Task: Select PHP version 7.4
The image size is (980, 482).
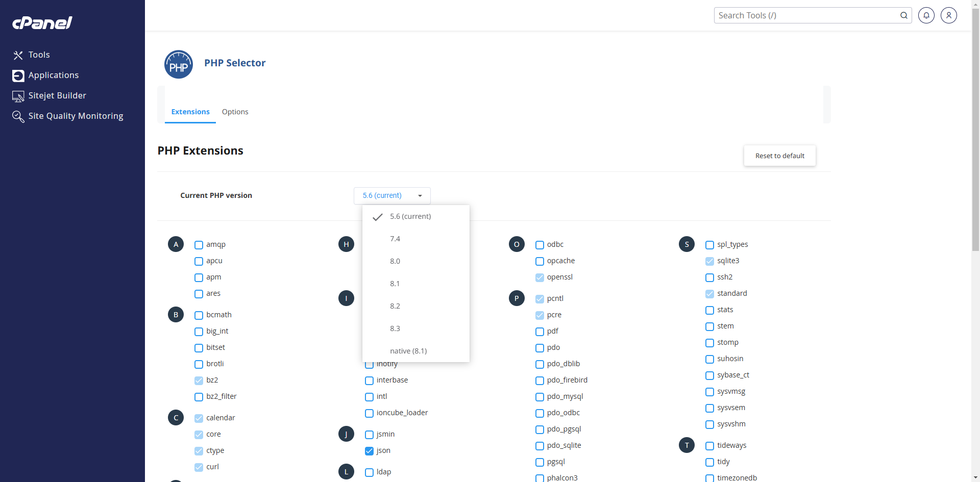Action: (416, 239)
